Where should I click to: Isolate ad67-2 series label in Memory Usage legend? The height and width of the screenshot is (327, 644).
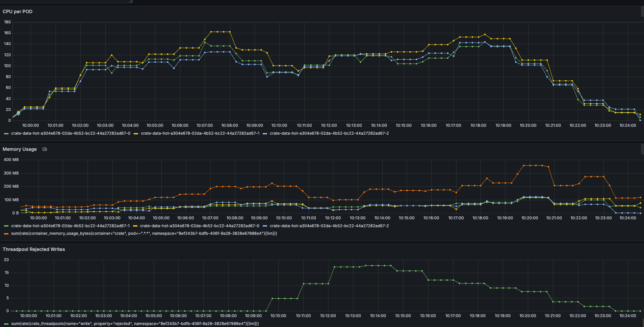tap(329, 226)
